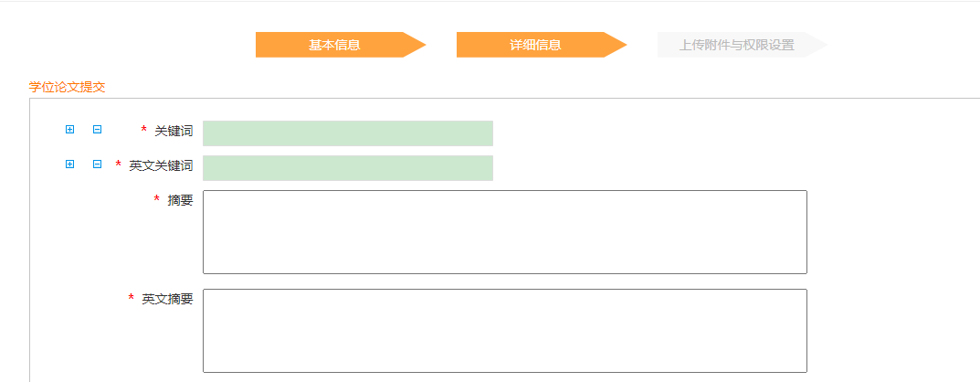Screen dimensions: 980x382
Task: Click the required asterisk next to 摘要
Action: point(157,200)
